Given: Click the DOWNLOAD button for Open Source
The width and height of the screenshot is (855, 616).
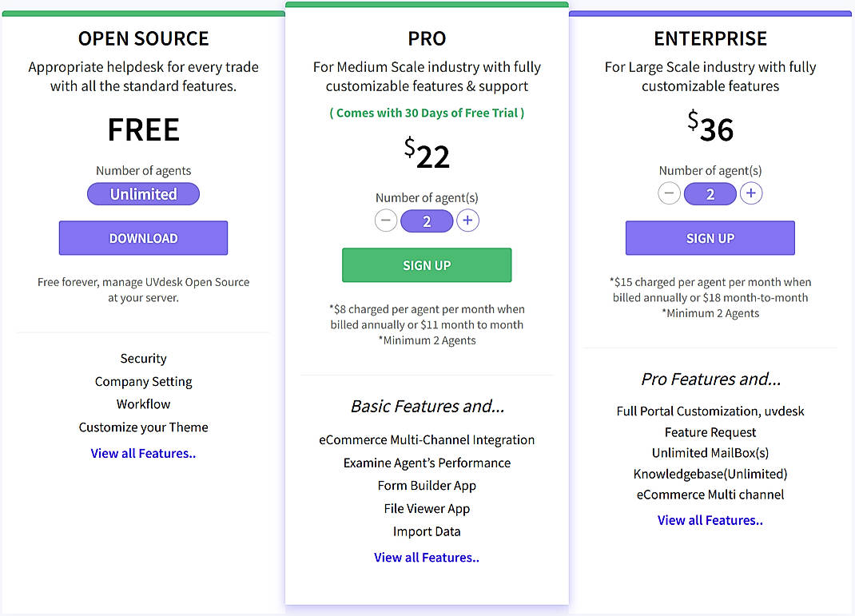Looking at the screenshot, I should (143, 237).
